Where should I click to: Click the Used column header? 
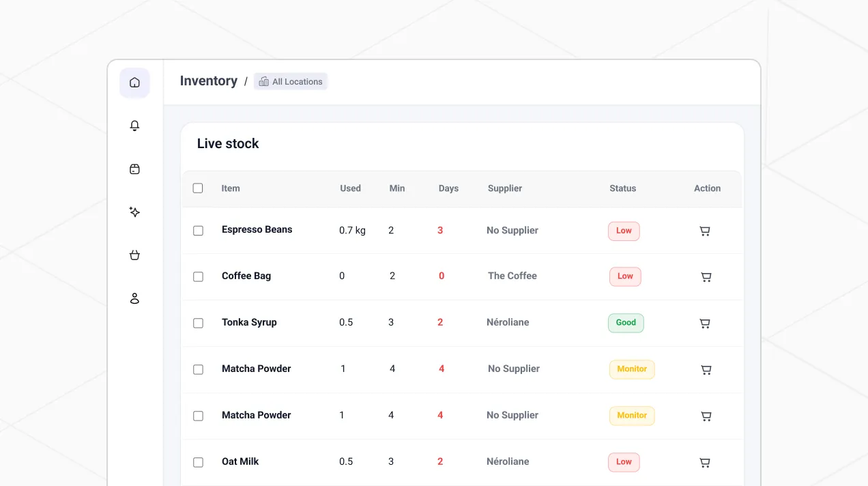(x=350, y=188)
